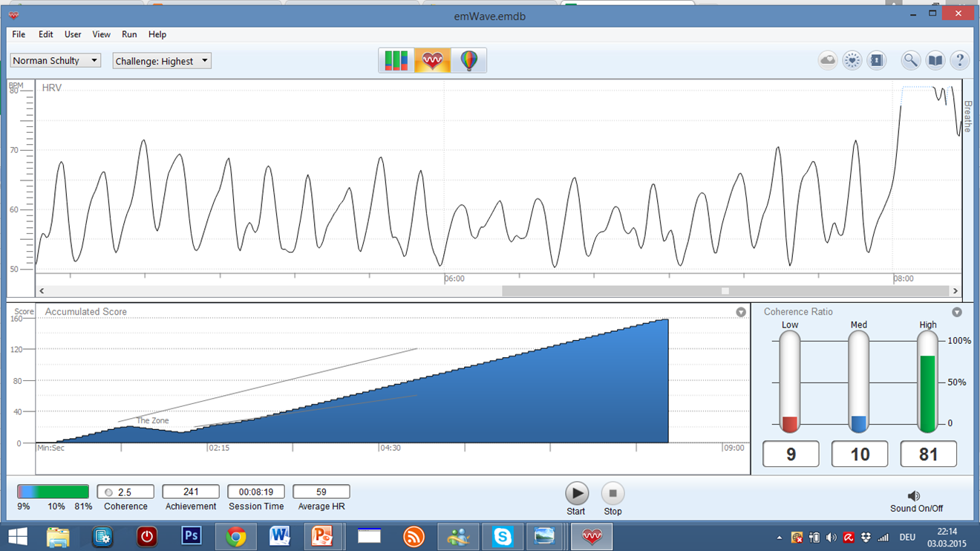Open Google Chrome from the taskbar

tap(236, 536)
